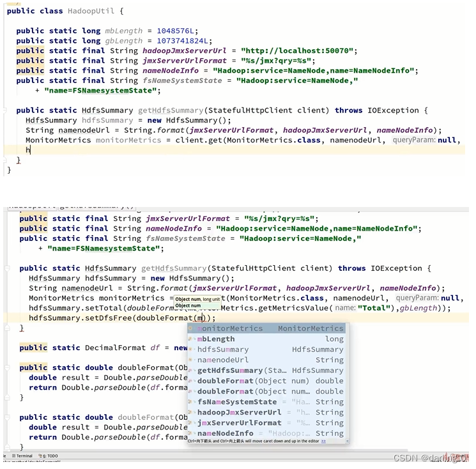Click the "Total" string in getMetricsValue call
The height and width of the screenshot is (469, 476).
click(374, 308)
